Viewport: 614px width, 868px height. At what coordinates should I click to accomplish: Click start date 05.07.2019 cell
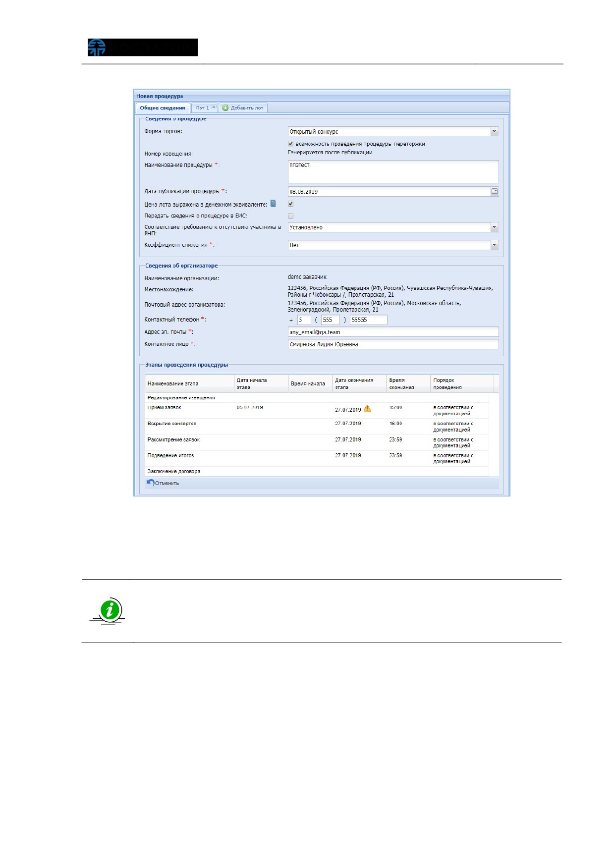[250, 408]
